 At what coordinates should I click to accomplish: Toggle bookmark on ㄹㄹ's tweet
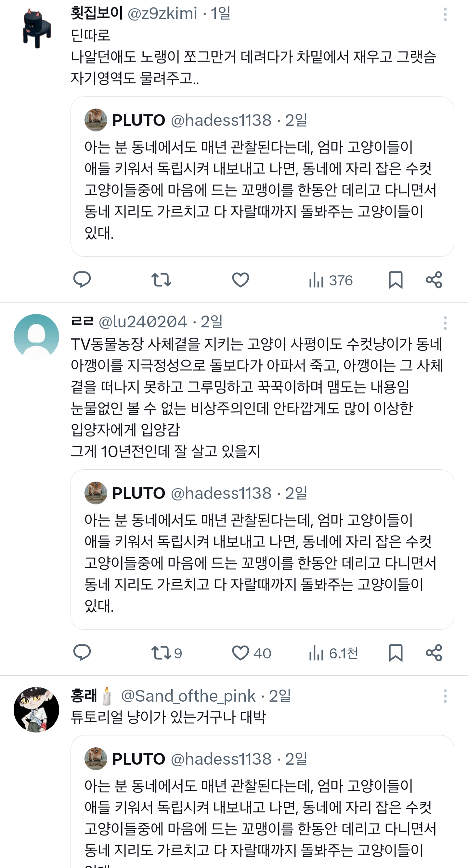pos(395,652)
